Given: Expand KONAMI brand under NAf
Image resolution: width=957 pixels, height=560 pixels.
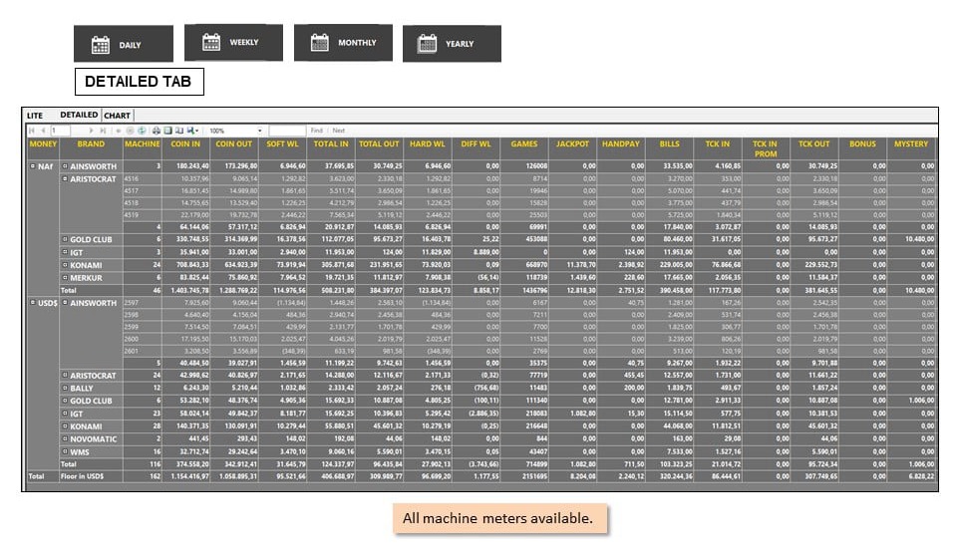Looking at the screenshot, I should click(x=65, y=265).
